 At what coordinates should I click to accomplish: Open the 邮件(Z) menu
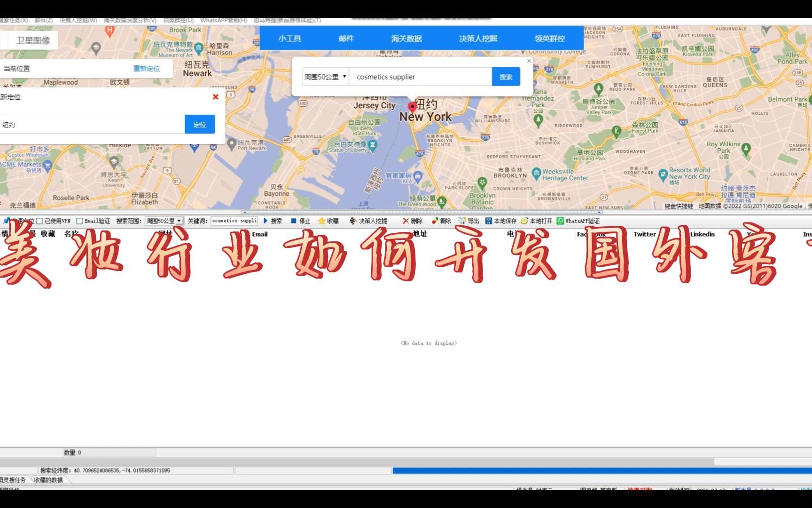pyautogui.click(x=44, y=20)
